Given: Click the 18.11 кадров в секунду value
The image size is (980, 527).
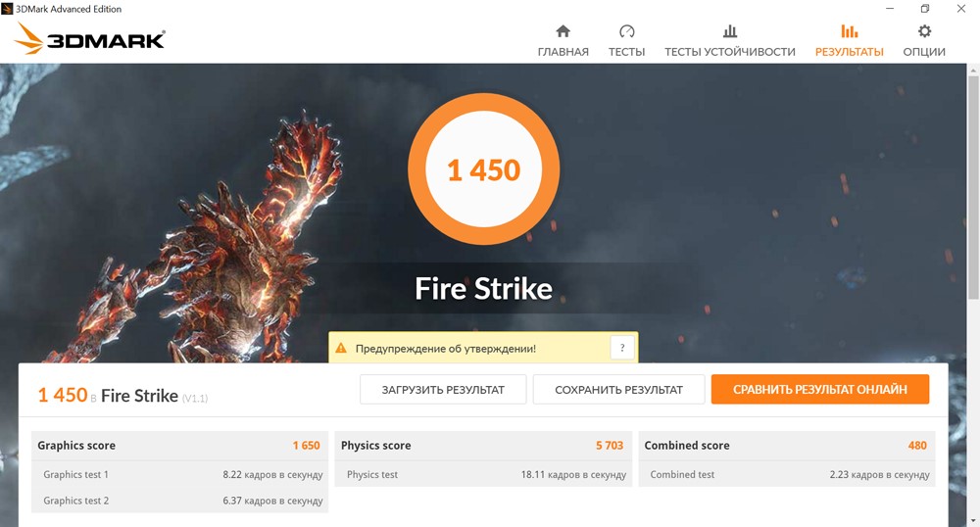Looking at the screenshot, I should 573,474.
